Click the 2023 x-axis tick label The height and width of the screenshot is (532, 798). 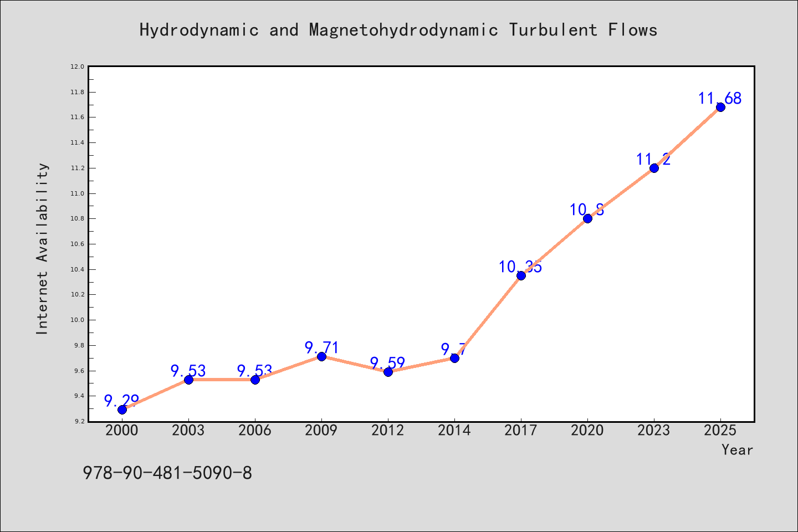pos(654,430)
